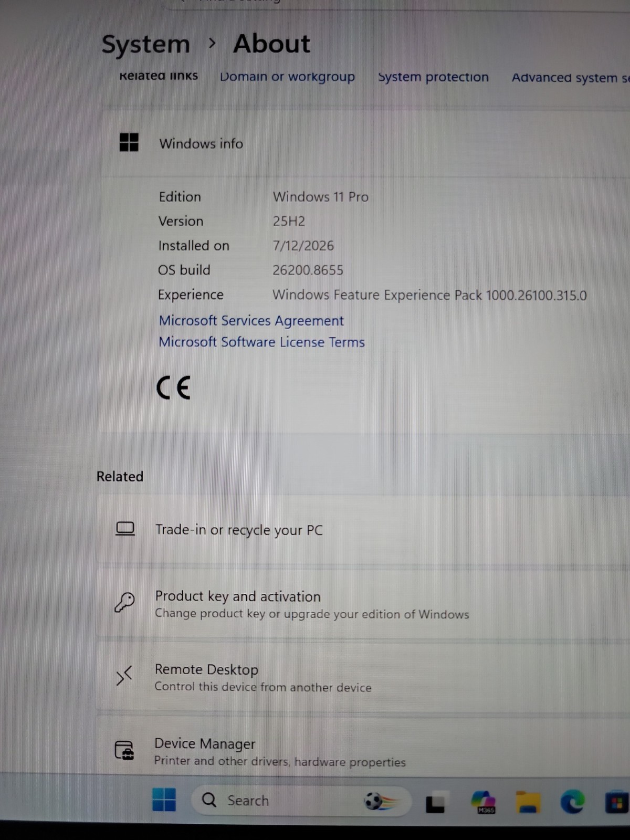Click the Related links label
Viewport: 630px width, 840px height.
click(x=159, y=76)
